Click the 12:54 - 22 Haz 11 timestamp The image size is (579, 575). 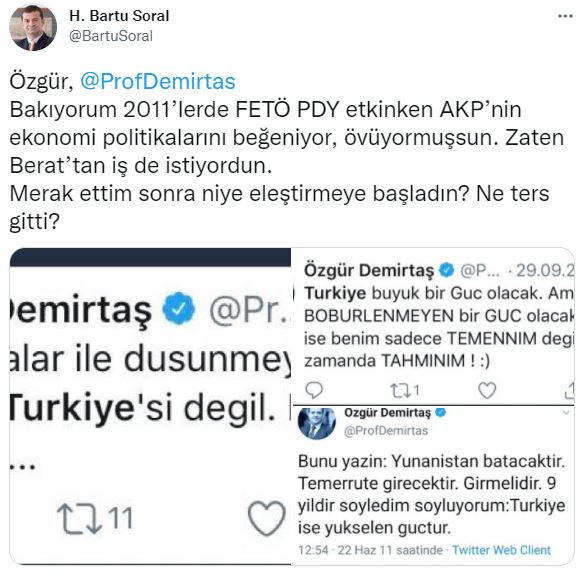(x=370, y=550)
